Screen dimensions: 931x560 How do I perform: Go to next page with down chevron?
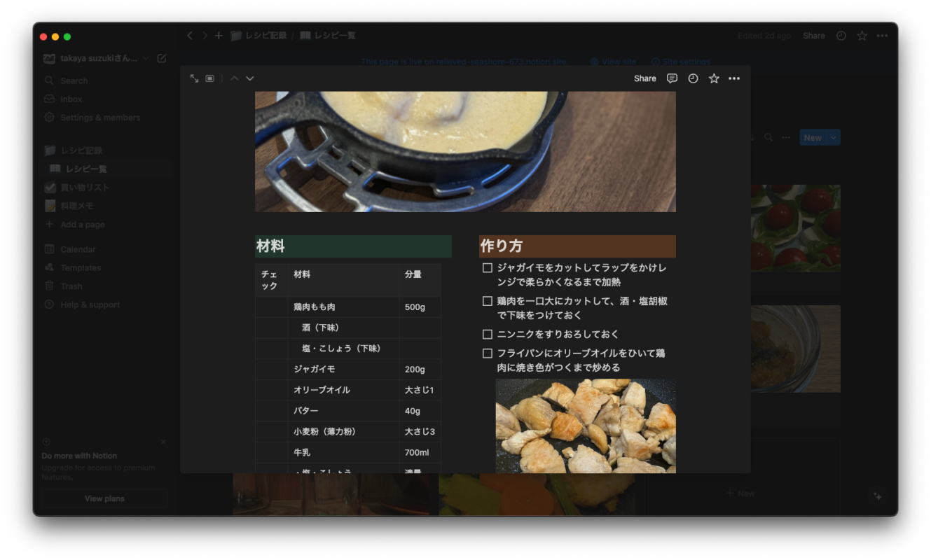250,78
